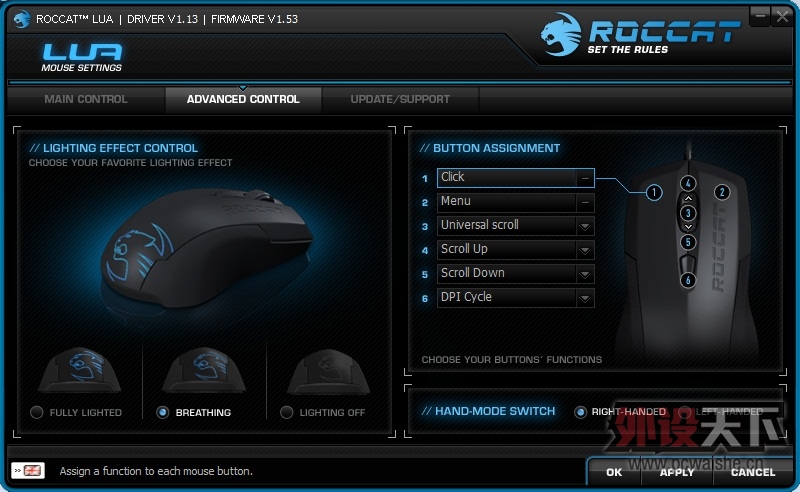The image size is (800, 492).
Task: Expand the Scroll Up dropdown arrow
Action: pyautogui.click(x=585, y=250)
